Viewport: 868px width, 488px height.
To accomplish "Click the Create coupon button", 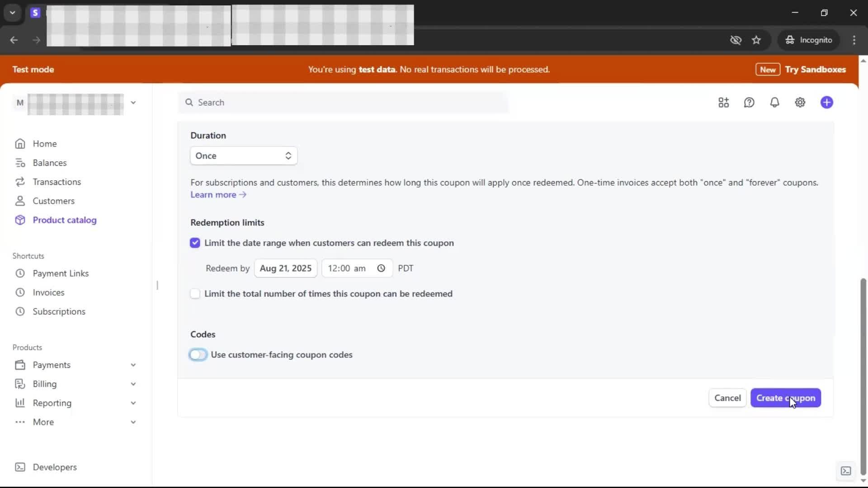I will click(785, 398).
